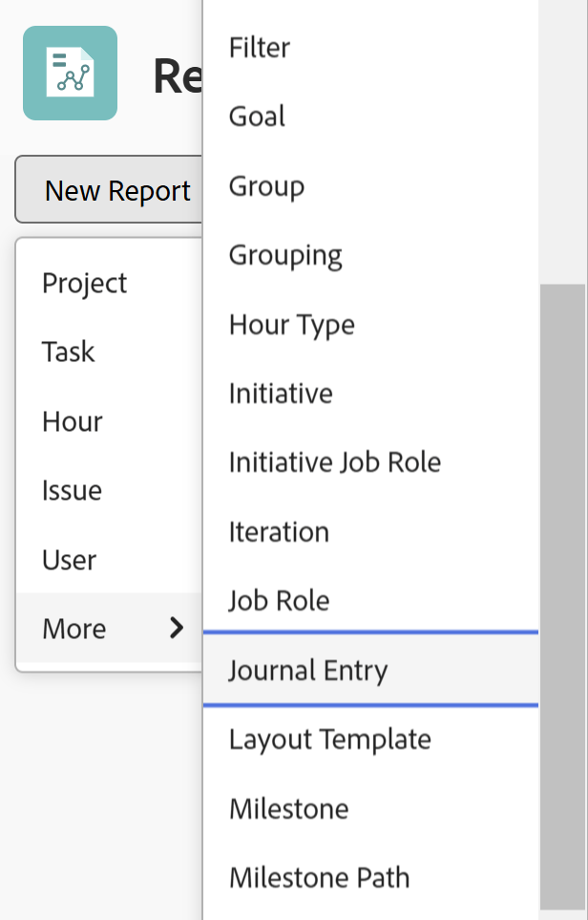588x920 pixels.
Task: Expand the More submenu arrow
Action: (x=177, y=628)
